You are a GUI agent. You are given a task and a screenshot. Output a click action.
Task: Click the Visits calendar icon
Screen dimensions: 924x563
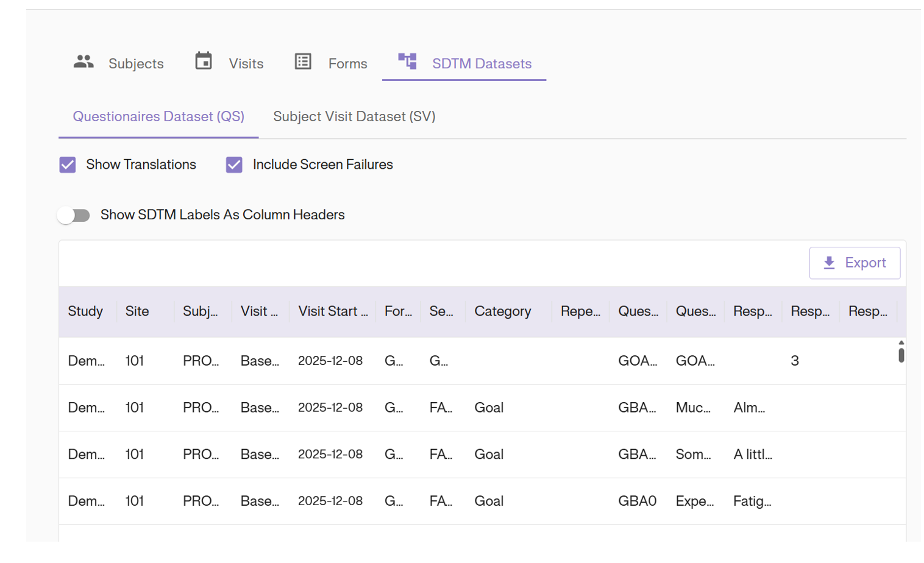tap(204, 61)
